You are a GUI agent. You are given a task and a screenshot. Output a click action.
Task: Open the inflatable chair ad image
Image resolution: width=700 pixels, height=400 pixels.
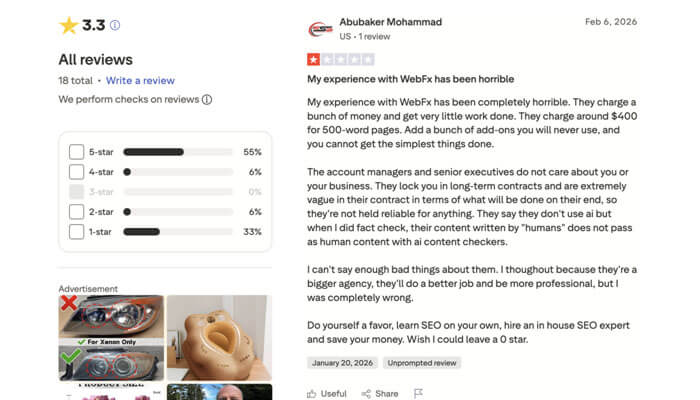click(x=218, y=338)
